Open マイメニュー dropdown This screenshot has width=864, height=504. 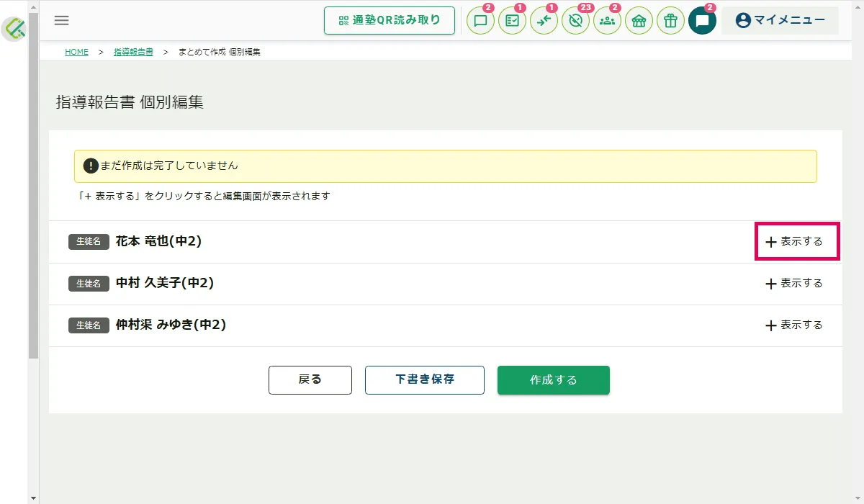pyautogui.click(x=780, y=20)
